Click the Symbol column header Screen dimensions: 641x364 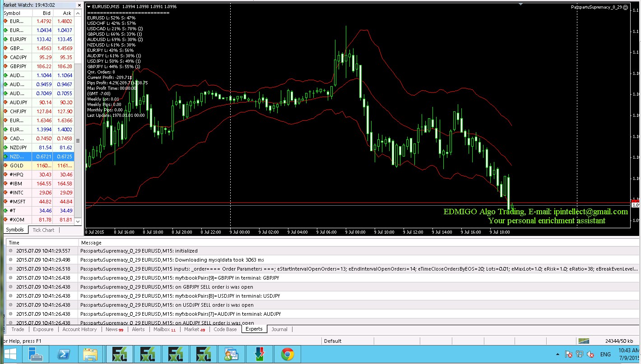click(x=17, y=14)
